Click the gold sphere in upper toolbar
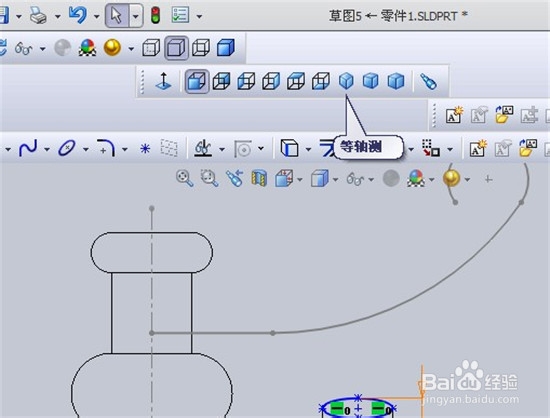Screen dimensions: 550x418 point(112,48)
